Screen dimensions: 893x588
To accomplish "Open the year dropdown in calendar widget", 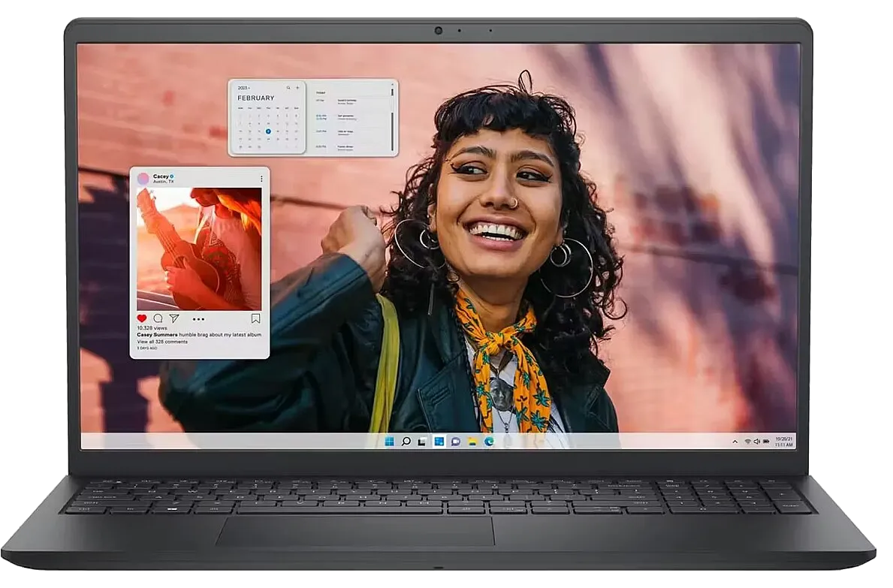I will 244,88.
